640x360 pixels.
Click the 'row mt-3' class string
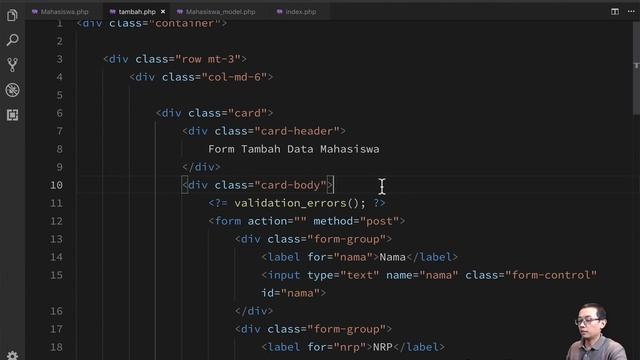208,59
